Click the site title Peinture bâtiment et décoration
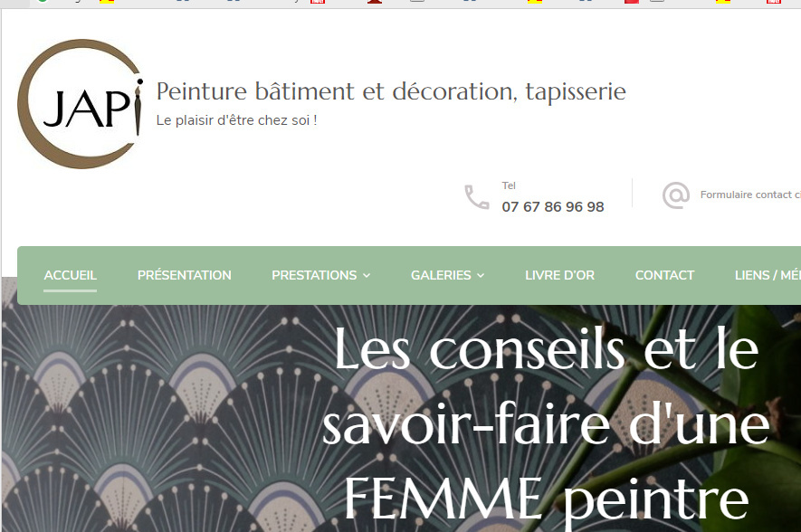 [x=391, y=91]
